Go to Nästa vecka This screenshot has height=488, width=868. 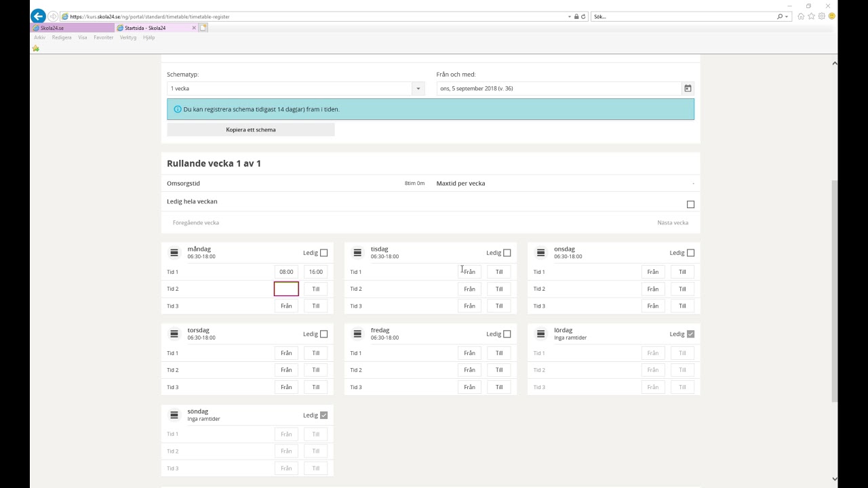click(x=673, y=222)
